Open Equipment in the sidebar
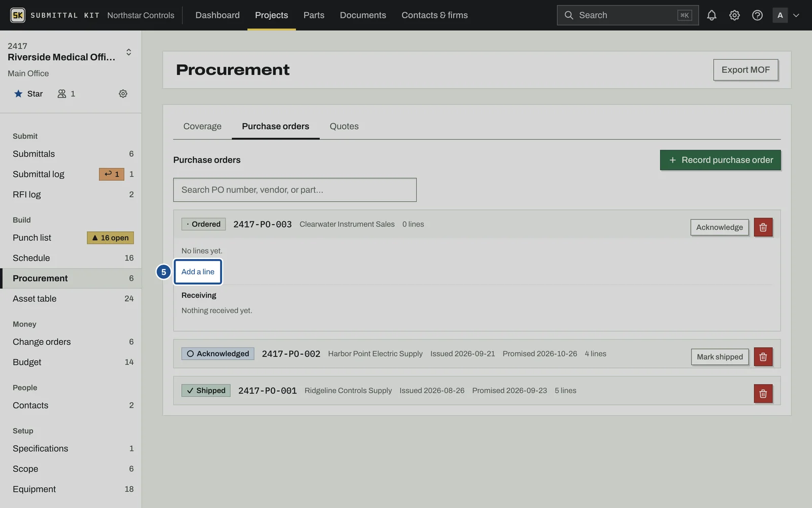This screenshot has width=812, height=508. (x=71, y=489)
